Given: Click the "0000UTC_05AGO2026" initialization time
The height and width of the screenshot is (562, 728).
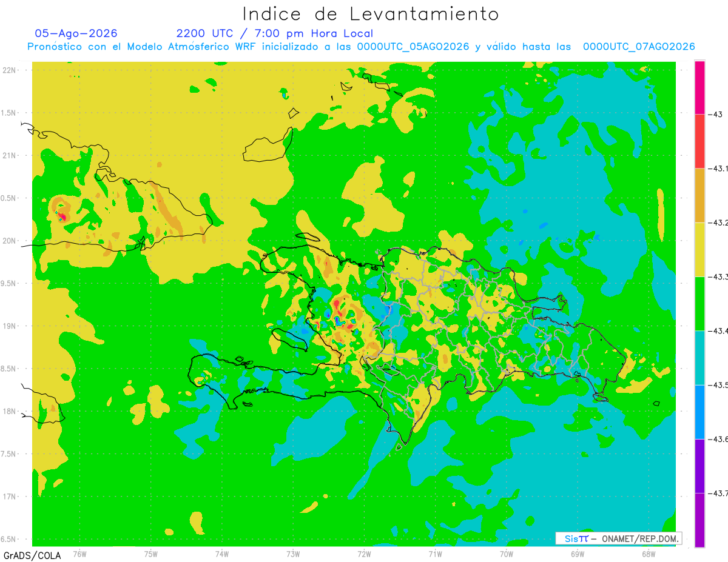Looking at the screenshot, I should (x=413, y=47).
